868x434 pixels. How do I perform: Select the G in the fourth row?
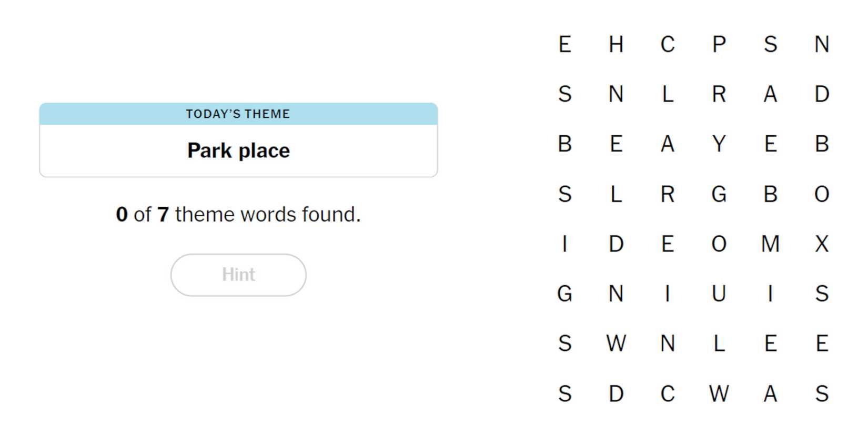[719, 194]
